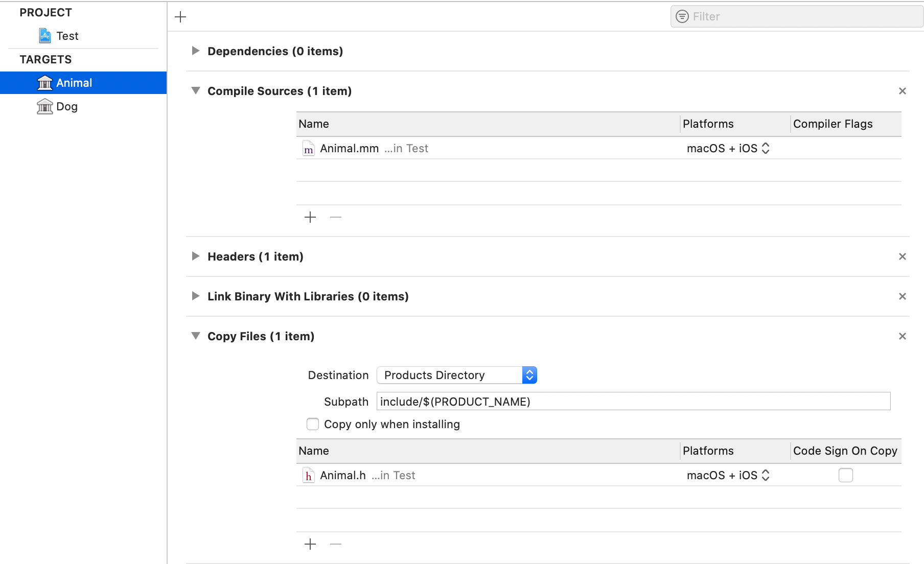Screen dimensions: 924x564
Task: Collapse the Copy Files section
Action: (x=196, y=336)
